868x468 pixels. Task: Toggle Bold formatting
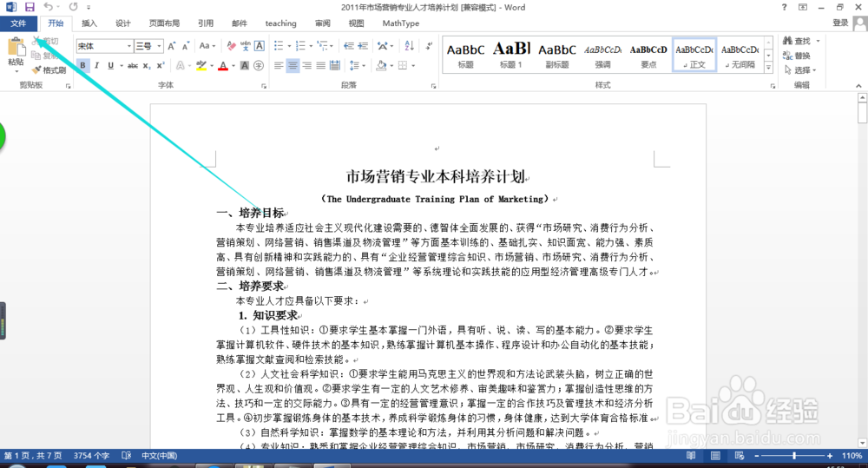pos(82,65)
